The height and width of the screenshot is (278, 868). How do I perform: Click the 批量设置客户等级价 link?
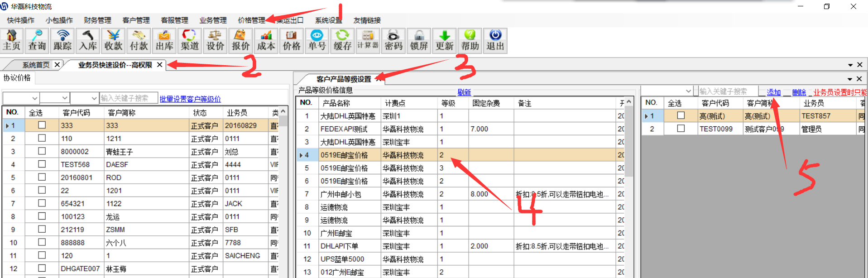coord(190,99)
